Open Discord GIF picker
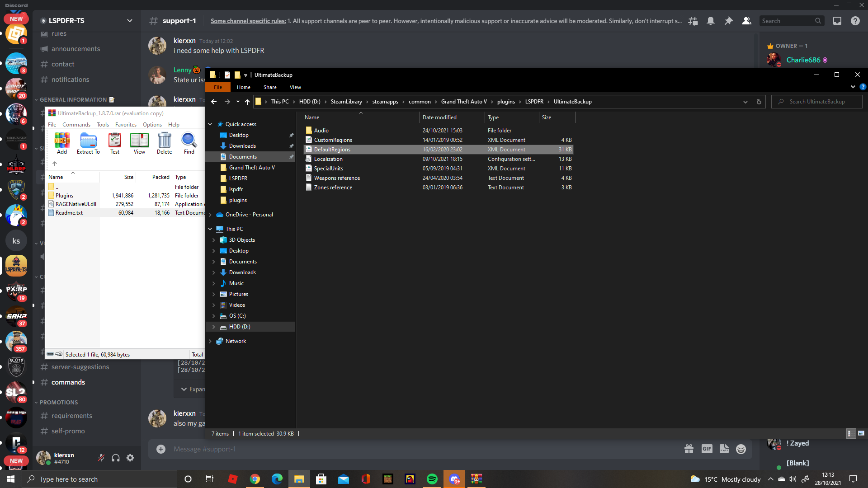 [x=707, y=449]
